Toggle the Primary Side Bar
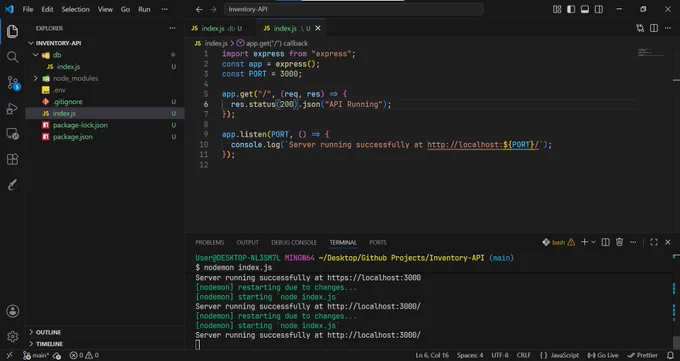This screenshot has width=680, height=361. coord(571,9)
